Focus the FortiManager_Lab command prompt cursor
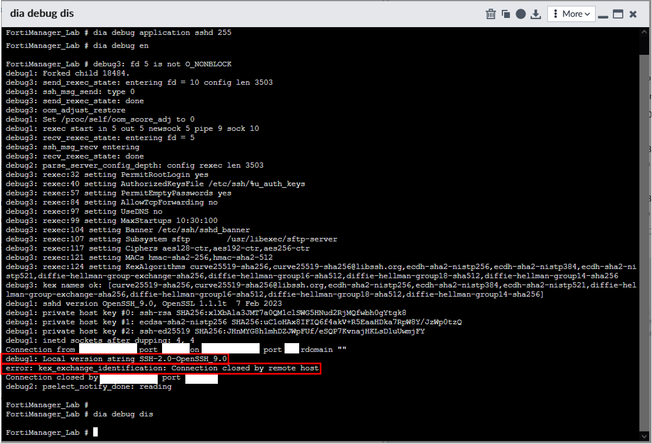Image resolution: width=652 pixels, height=444 pixels. pos(95,432)
